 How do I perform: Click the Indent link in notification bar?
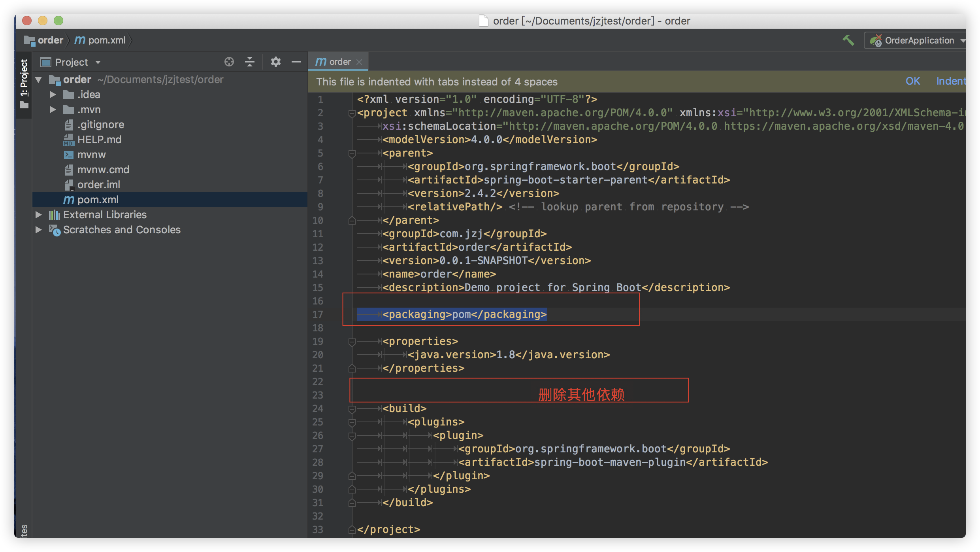tap(951, 81)
